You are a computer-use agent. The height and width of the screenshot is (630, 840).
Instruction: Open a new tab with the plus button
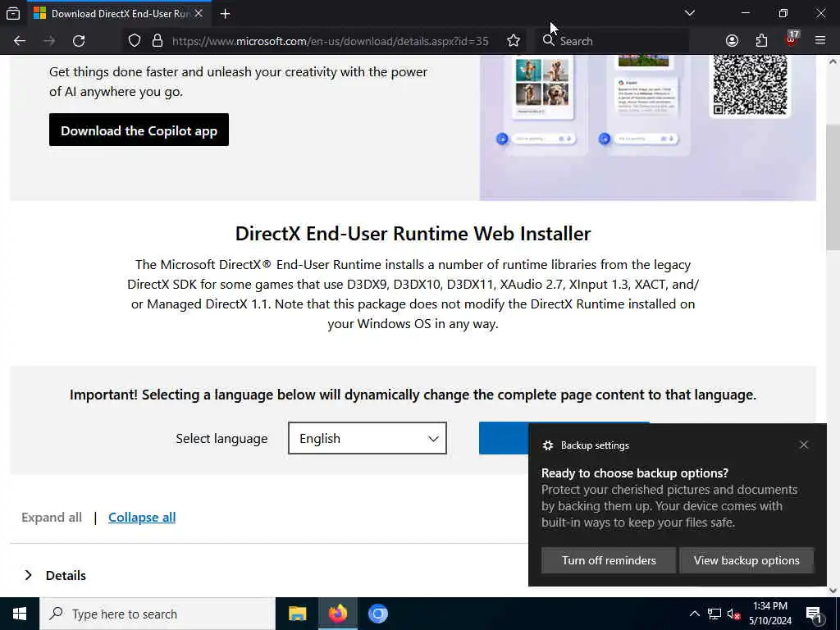click(x=225, y=13)
